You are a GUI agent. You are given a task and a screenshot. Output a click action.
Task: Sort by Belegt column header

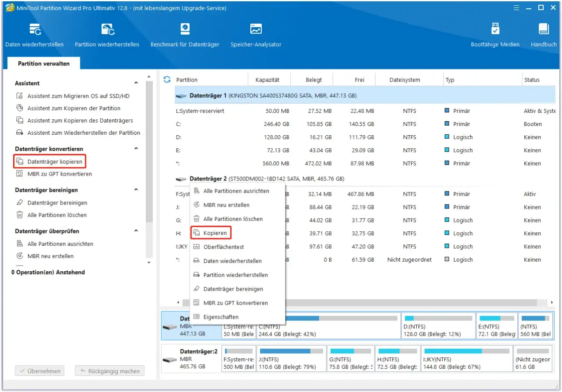click(x=313, y=80)
